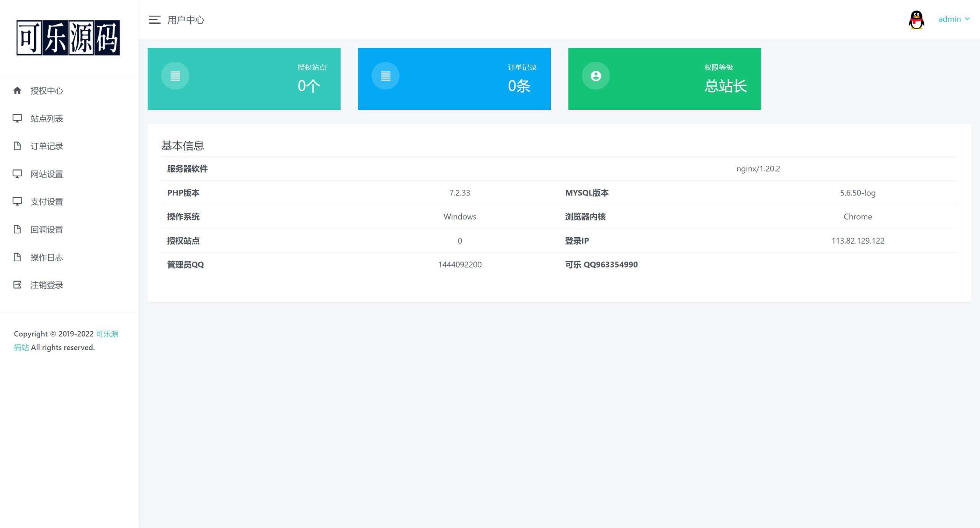980x528 pixels.
Task: Click the monitor icon beside 网站设置
Action: (x=17, y=174)
